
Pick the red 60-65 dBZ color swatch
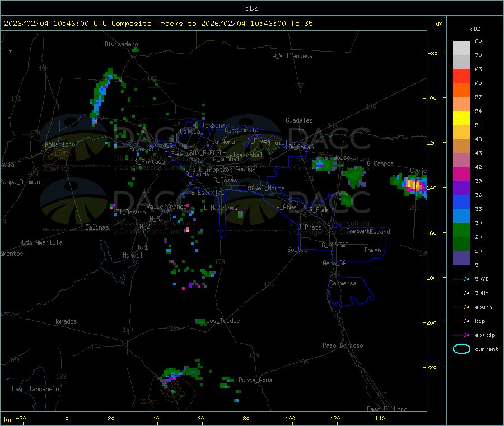[461, 76]
